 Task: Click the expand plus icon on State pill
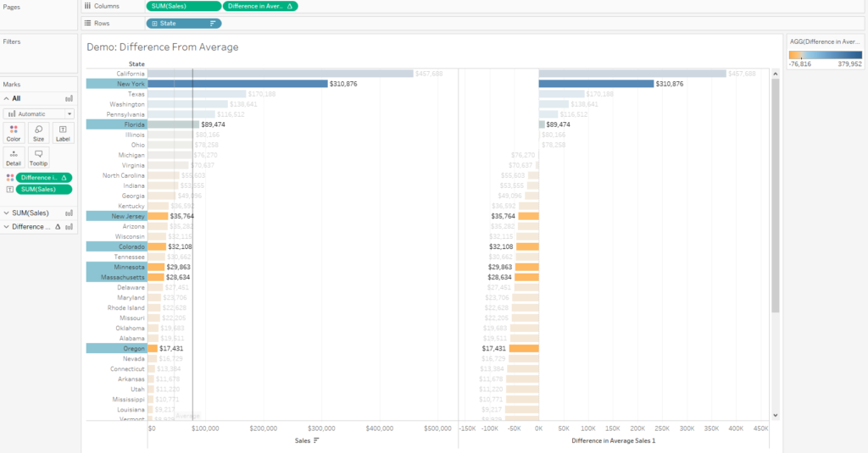[153, 23]
